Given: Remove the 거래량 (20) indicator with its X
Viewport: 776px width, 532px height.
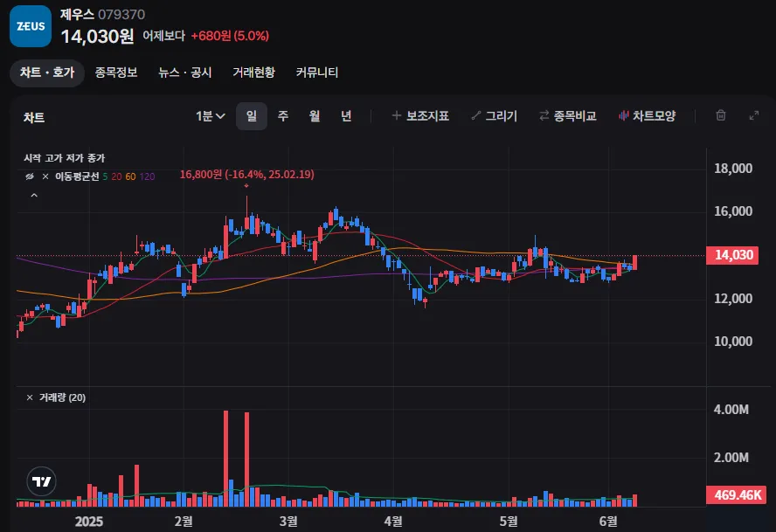Looking at the screenshot, I should 30,397.
